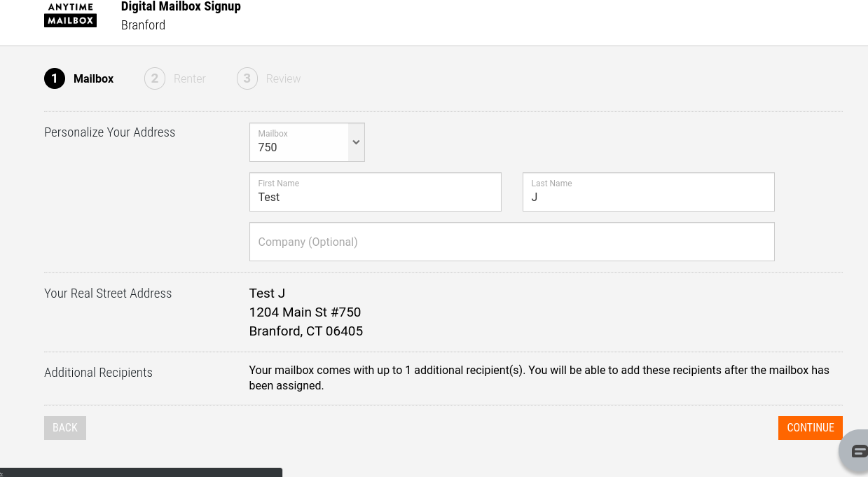The height and width of the screenshot is (477, 868).
Task: Click the 1204 Main St #750 address line
Action: [x=305, y=312]
